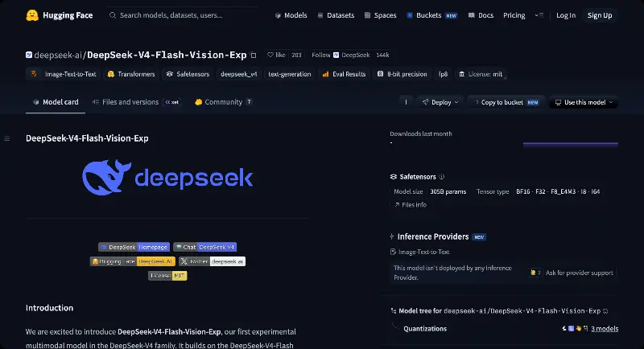Open Pricing in top navigation
Screen dimensions: 644x349
pyautogui.click(x=514, y=15)
